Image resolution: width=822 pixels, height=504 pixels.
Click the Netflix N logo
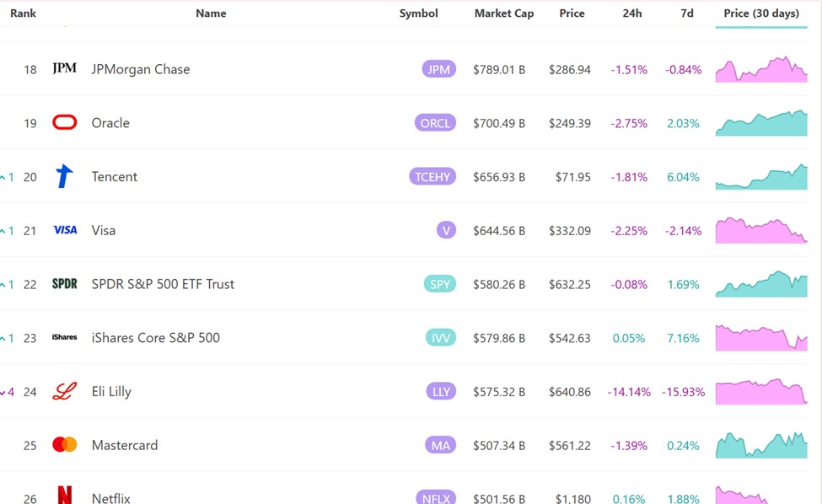point(64,495)
